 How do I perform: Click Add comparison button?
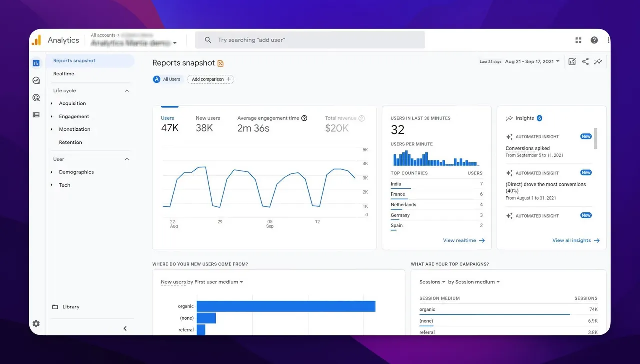[211, 79]
